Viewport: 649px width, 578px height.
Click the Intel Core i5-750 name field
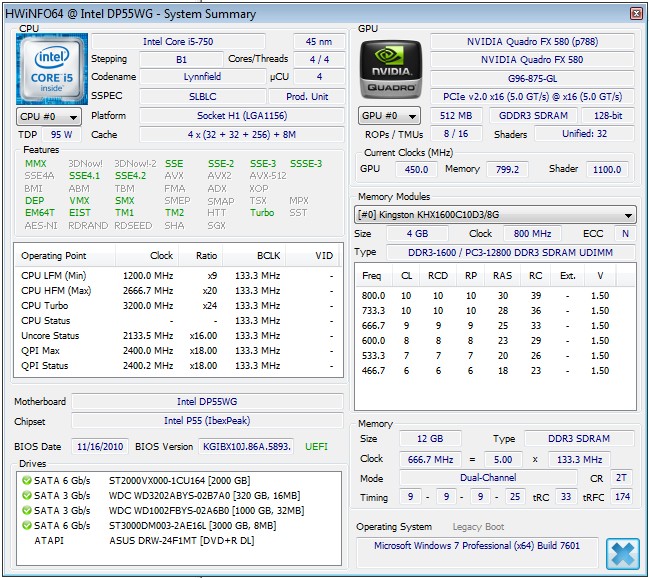point(180,42)
